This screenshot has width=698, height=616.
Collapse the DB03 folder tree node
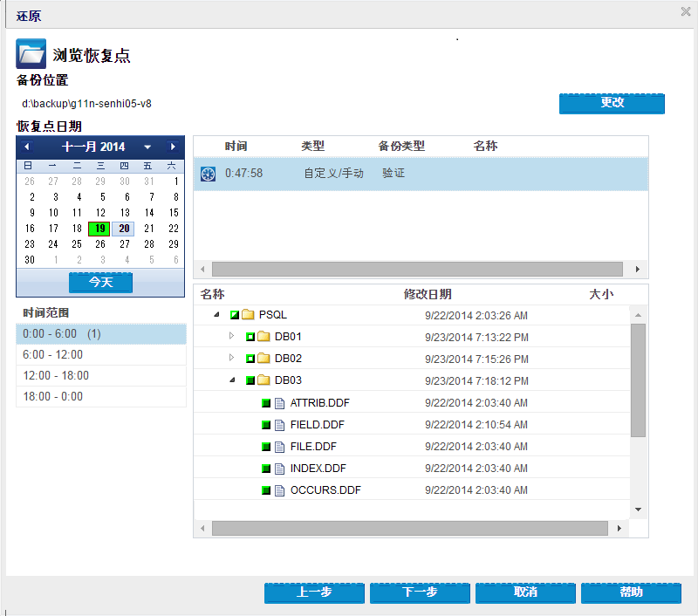[x=232, y=380]
